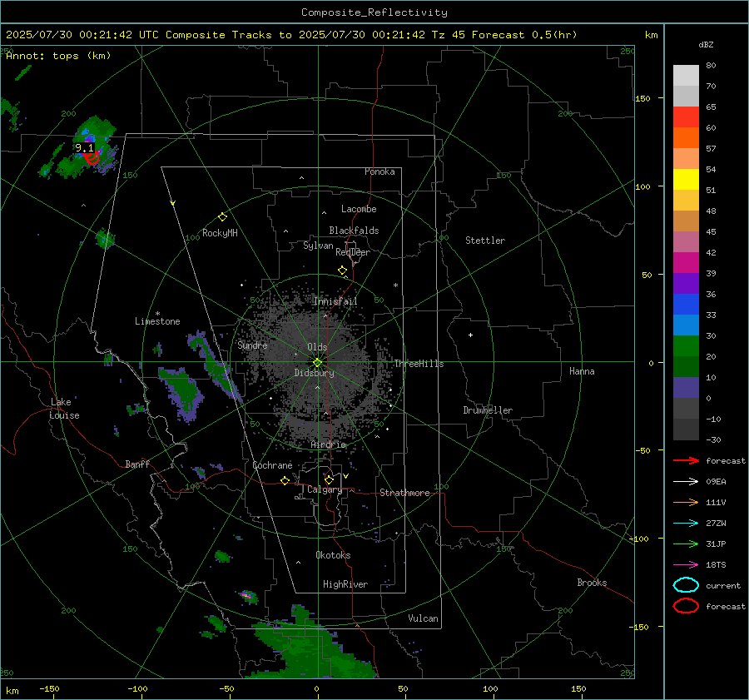Click the Strathmore city label

[x=404, y=493]
